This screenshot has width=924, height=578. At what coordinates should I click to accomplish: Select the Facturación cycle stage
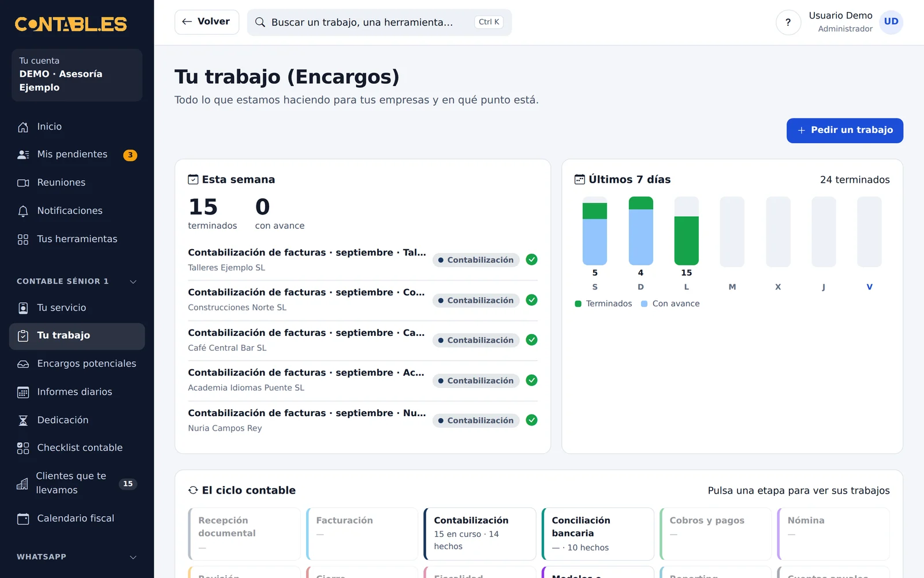362,534
